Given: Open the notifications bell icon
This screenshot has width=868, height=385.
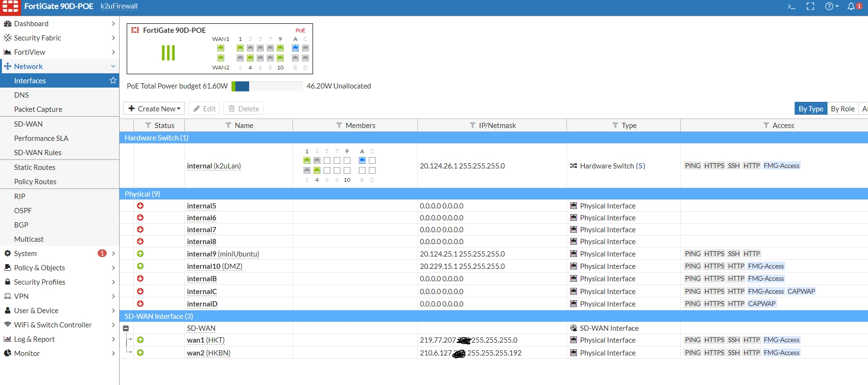Looking at the screenshot, I should click(x=851, y=7).
